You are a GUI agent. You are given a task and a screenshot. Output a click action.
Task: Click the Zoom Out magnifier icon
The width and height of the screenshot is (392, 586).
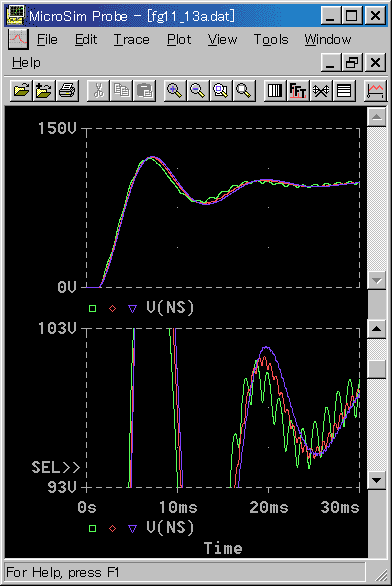pyautogui.click(x=198, y=90)
